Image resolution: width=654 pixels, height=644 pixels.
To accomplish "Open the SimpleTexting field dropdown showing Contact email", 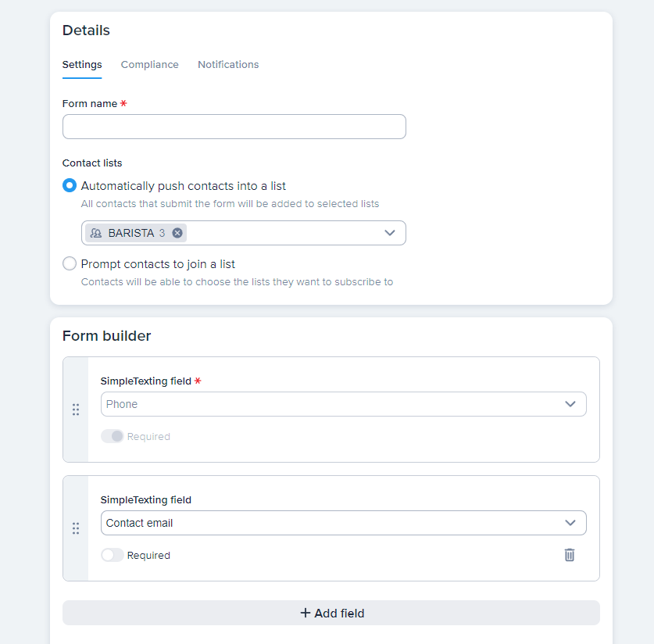I will [344, 522].
